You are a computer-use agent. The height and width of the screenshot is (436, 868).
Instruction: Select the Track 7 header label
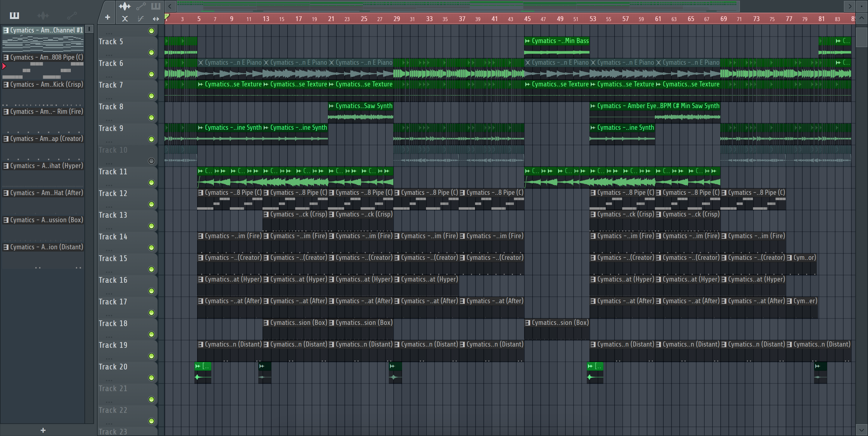111,85
